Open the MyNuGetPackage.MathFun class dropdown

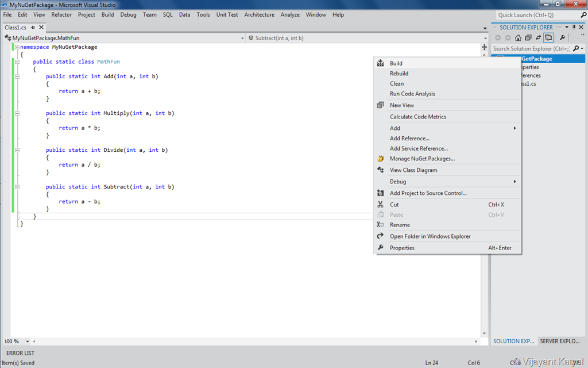tap(242, 39)
